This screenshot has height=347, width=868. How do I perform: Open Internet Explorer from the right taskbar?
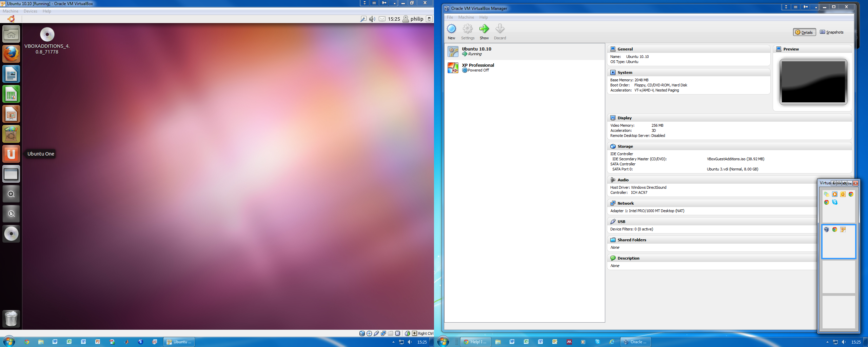pos(612,342)
